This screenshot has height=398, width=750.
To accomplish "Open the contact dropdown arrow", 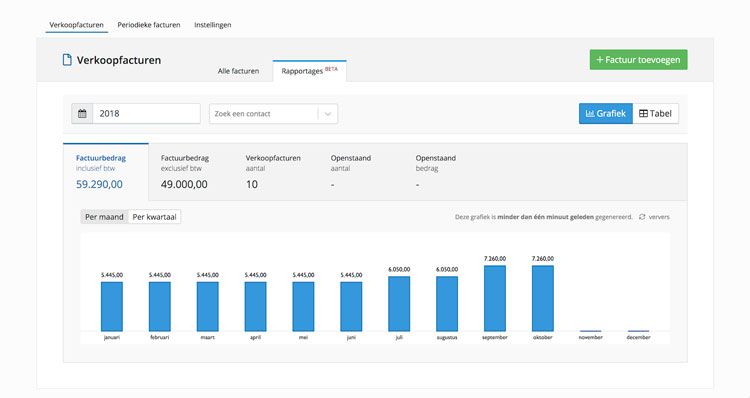I will coord(328,114).
